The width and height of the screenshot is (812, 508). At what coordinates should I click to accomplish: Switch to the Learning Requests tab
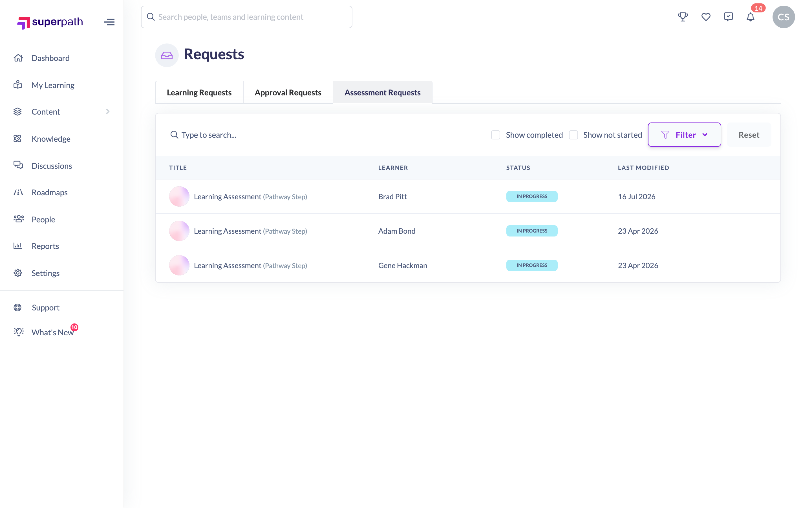pyautogui.click(x=199, y=92)
